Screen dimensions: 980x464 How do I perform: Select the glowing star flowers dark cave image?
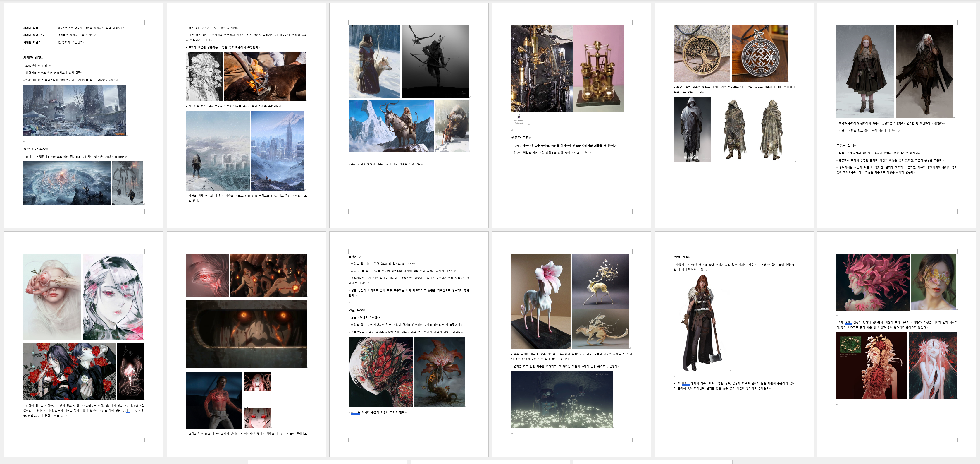(562, 400)
